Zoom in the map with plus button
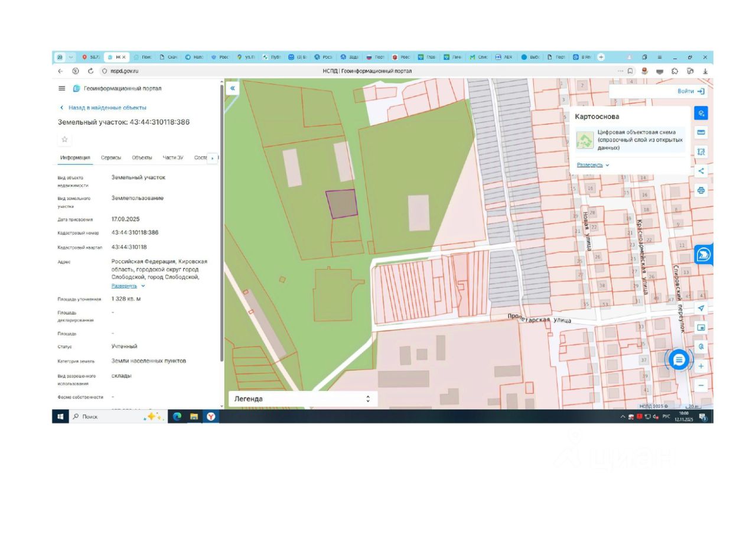The height and width of the screenshot is (535, 756). [x=701, y=366]
